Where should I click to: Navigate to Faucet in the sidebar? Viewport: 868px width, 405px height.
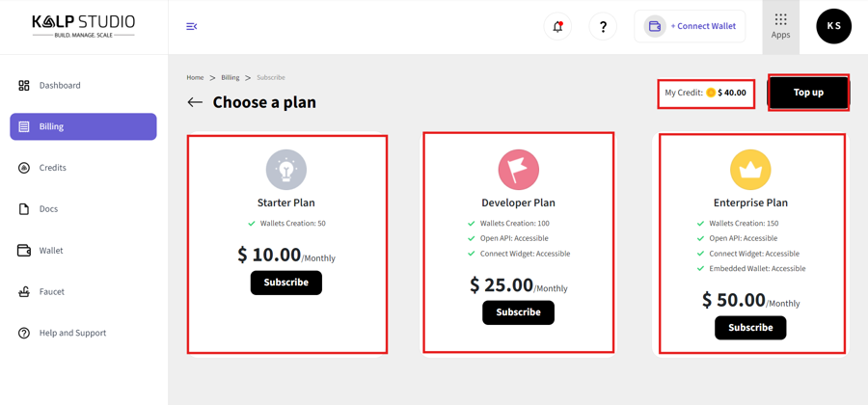click(52, 292)
